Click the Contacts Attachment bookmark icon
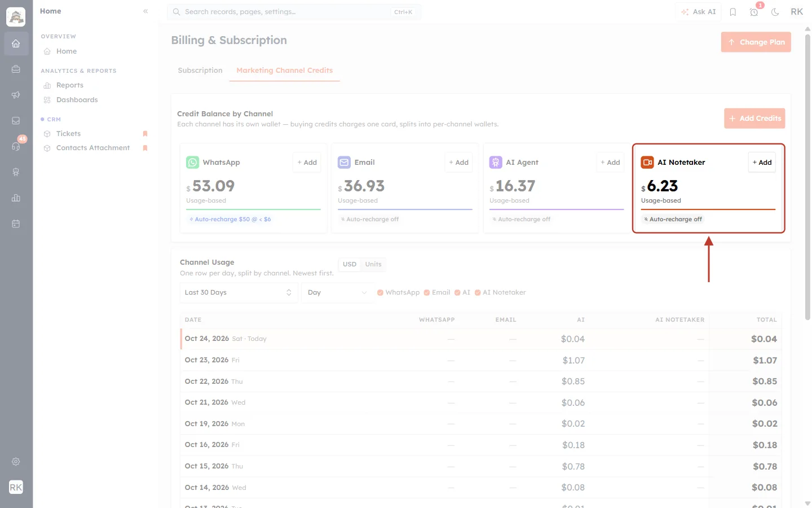Screen dimensions: 812x508 [145, 148]
